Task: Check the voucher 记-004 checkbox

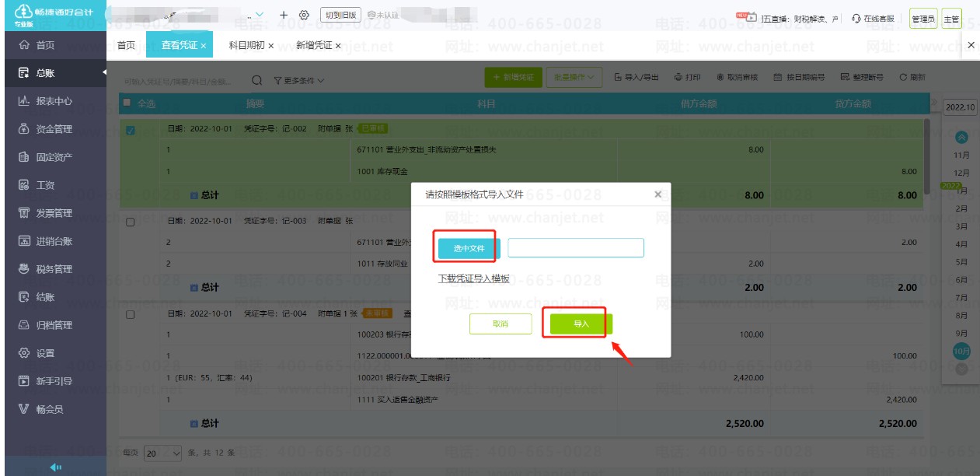Action: tap(130, 315)
